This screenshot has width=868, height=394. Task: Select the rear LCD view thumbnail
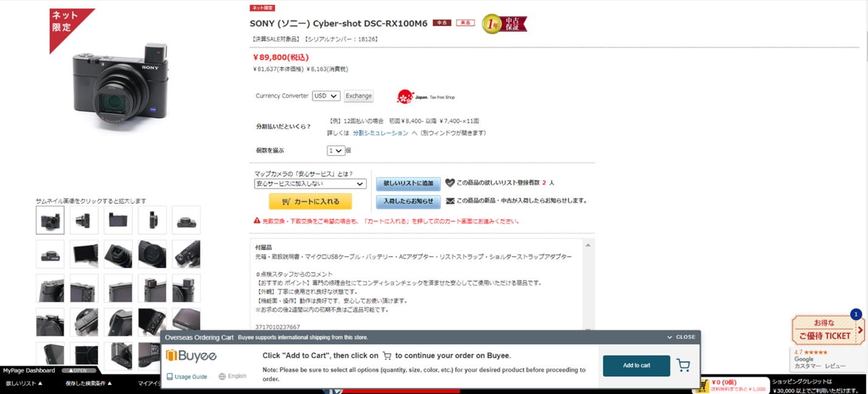pos(118,220)
